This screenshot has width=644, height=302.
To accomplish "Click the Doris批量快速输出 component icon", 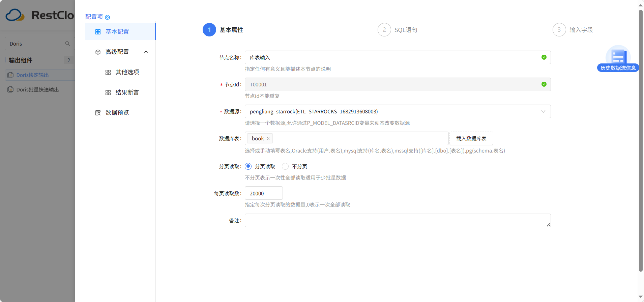I will pyautogui.click(x=10, y=89).
